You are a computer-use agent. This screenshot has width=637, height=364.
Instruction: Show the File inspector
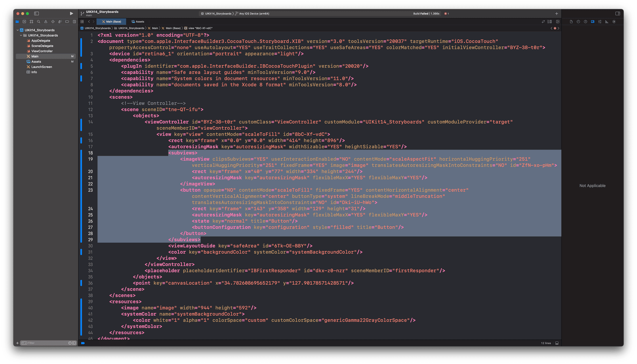point(571,22)
